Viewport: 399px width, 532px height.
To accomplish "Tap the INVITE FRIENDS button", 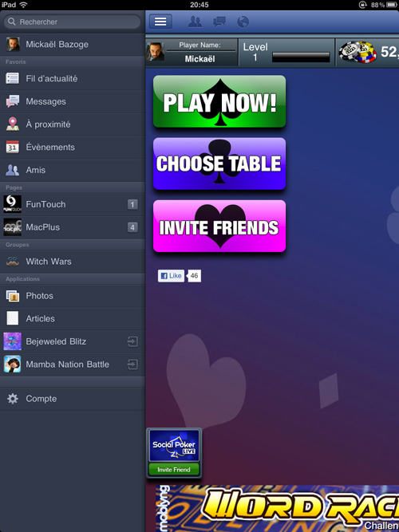I will (219, 226).
